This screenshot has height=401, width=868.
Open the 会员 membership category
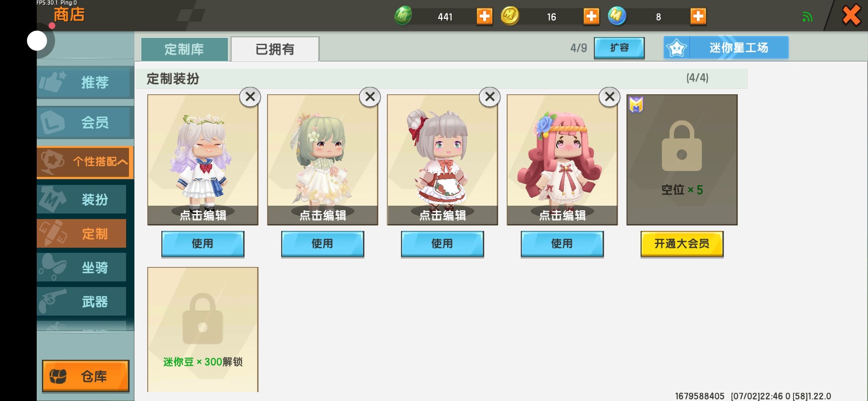pos(85,122)
